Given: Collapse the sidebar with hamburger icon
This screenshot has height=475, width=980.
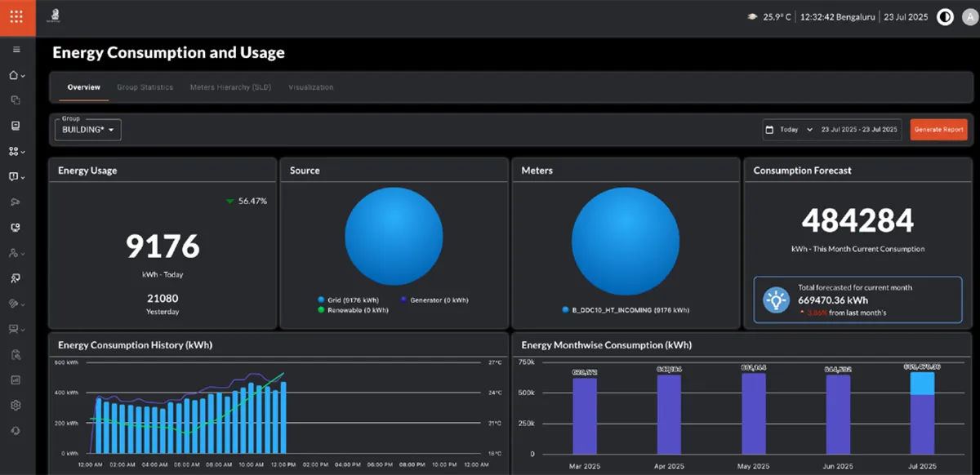Looking at the screenshot, I should click(16, 50).
